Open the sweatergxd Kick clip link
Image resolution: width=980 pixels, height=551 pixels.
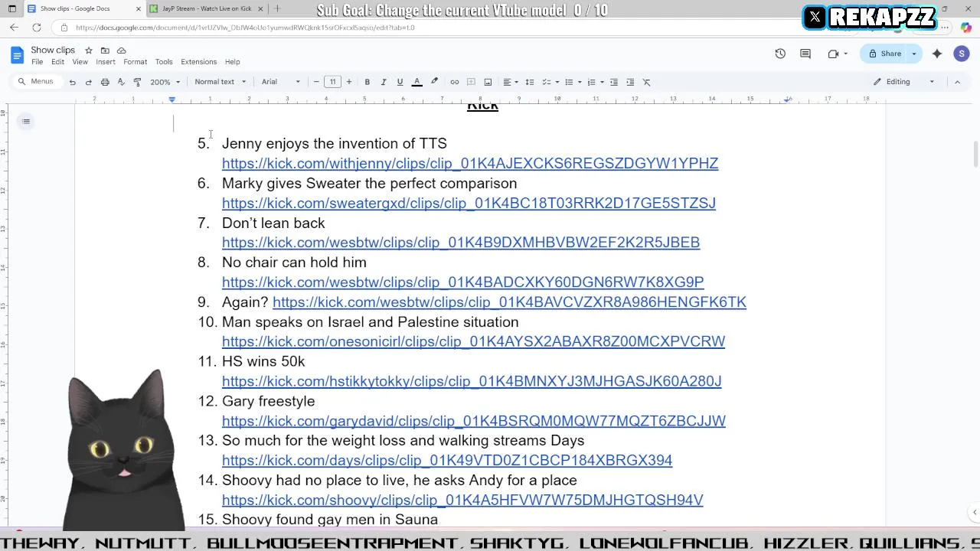tap(469, 203)
